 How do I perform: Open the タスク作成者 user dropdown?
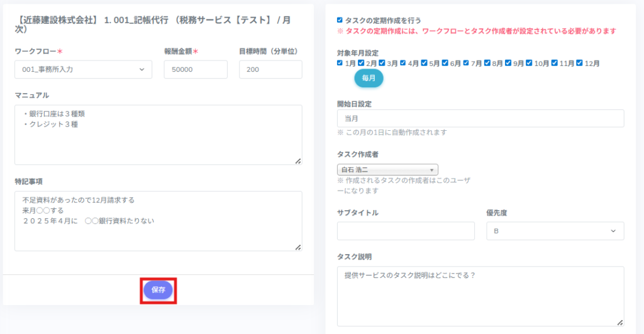[387, 170]
